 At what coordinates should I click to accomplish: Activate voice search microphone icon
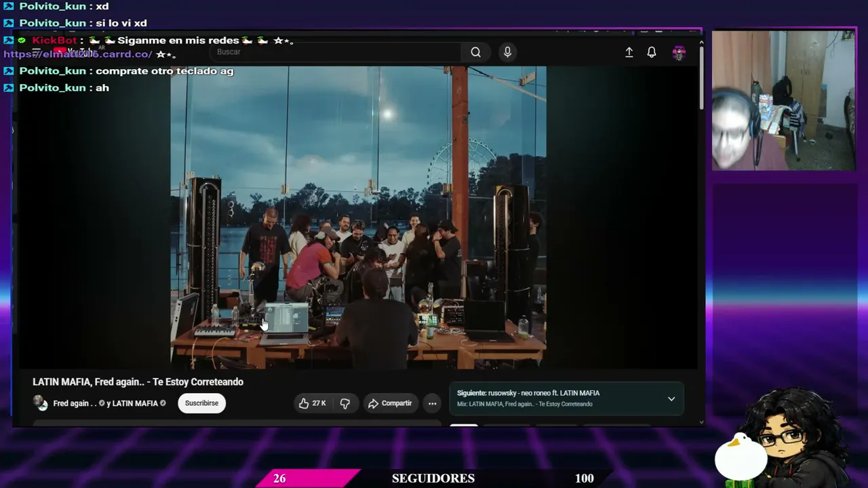pos(507,52)
